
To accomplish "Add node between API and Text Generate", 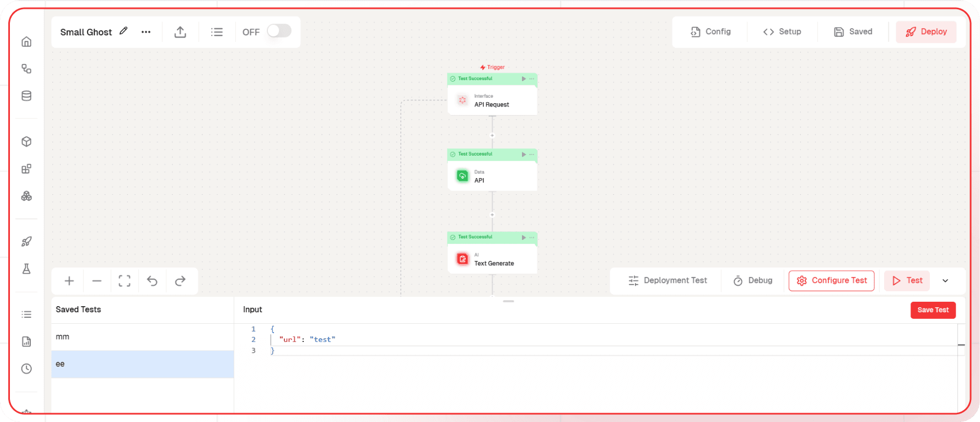I will coord(492,215).
